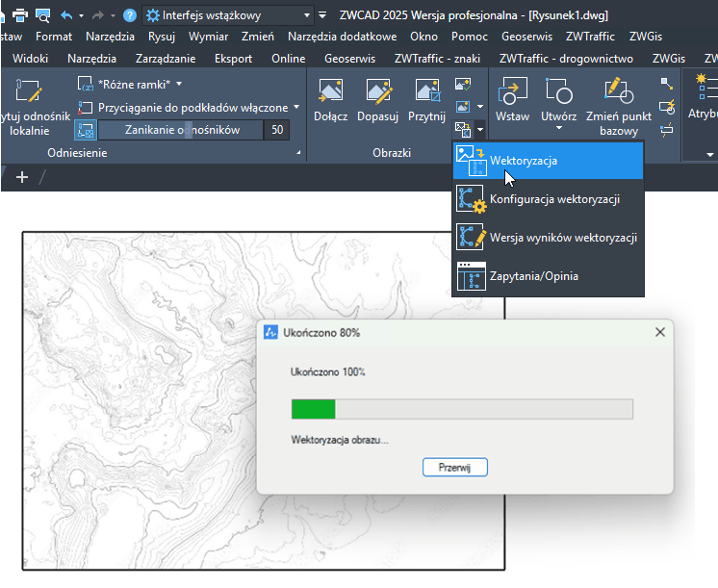Viewport: 718px width, 588px height.
Task: Click the vectorization icon in Obrazki panel
Action: click(463, 130)
